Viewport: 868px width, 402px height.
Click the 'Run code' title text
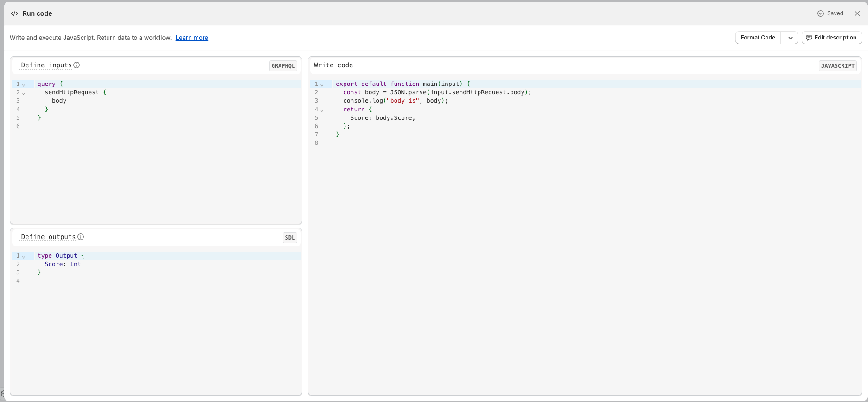pos(37,13)
